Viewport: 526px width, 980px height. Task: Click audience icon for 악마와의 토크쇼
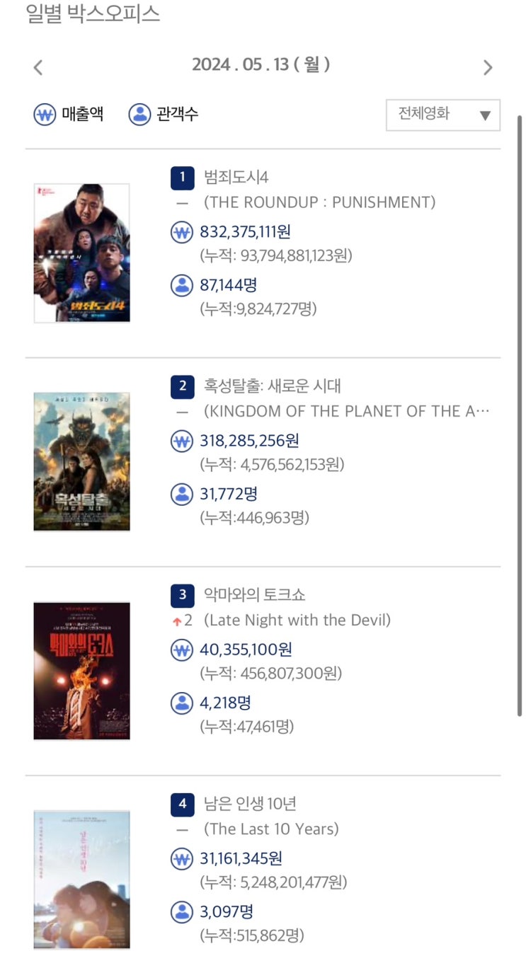[182, 703]
